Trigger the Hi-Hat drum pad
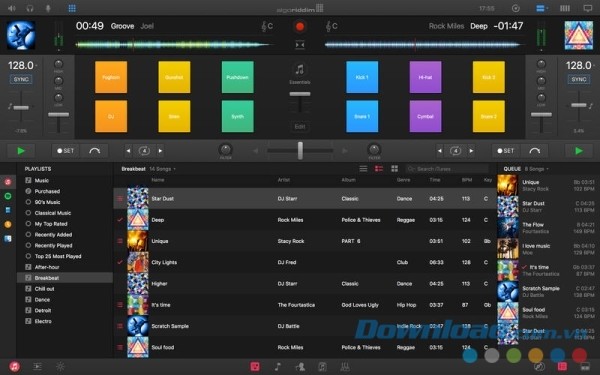This screenshot has height=375, width=600. (426, 77)
